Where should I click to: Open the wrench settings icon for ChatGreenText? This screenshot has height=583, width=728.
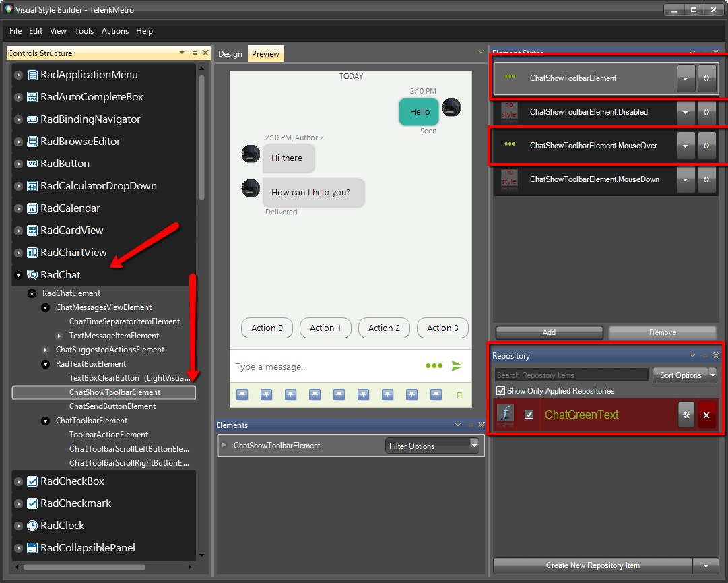(x=686, y=415)
